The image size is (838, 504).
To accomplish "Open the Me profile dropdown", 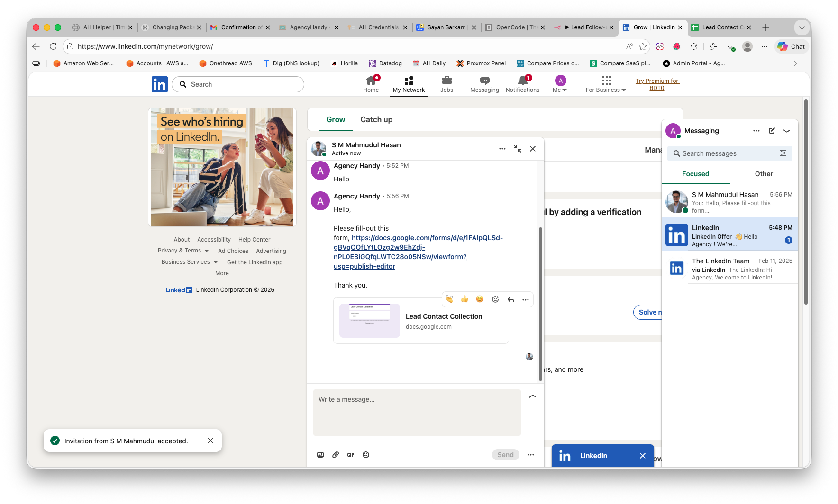I will [560, 84].
